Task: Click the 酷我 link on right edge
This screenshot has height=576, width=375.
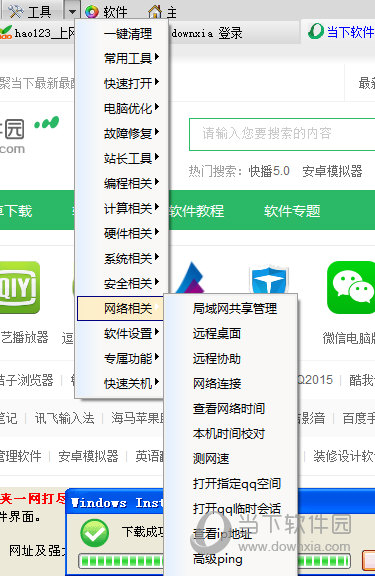Action: 362,380
